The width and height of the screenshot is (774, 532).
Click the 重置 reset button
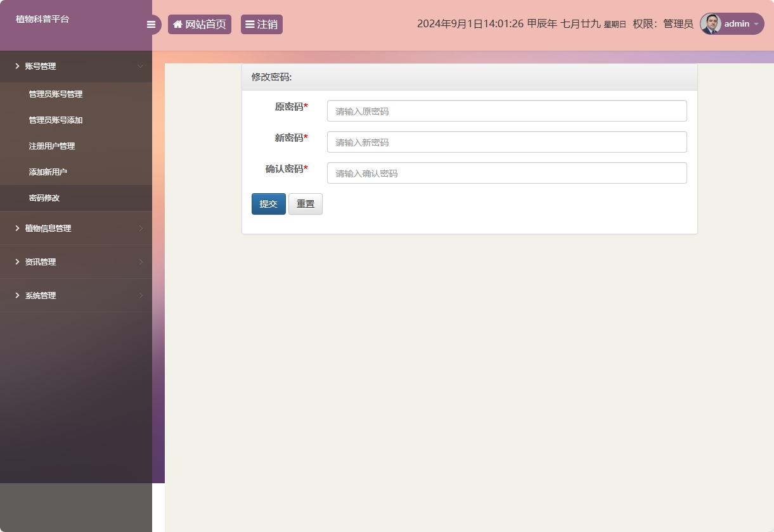[306, 204]
